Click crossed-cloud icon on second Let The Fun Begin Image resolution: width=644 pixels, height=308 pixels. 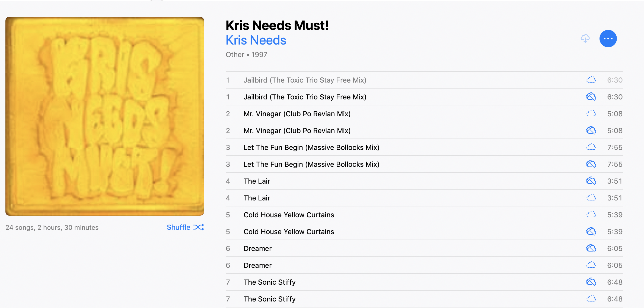(591, 164)
